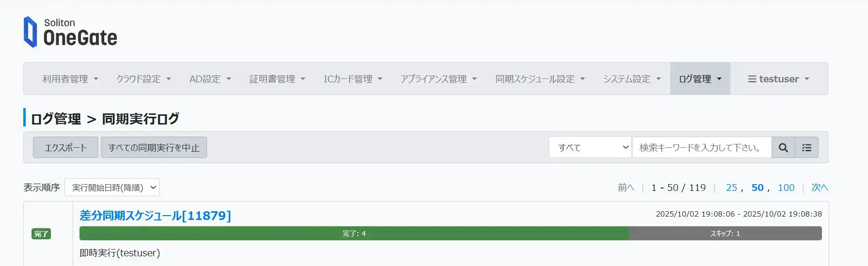Open the advanced filter list icon
Viewport: 868px width, 266px height.
[806, 148]
